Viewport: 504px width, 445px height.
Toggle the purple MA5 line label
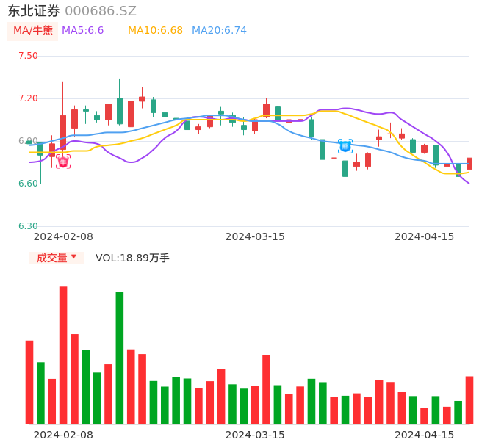coord(82,30)
